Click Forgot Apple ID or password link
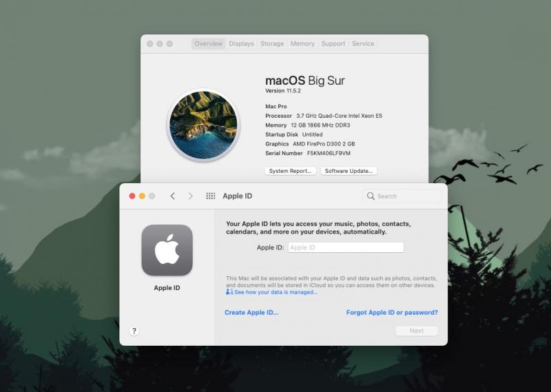Screen dimensions: 551x392 click(x=392, y=313)
